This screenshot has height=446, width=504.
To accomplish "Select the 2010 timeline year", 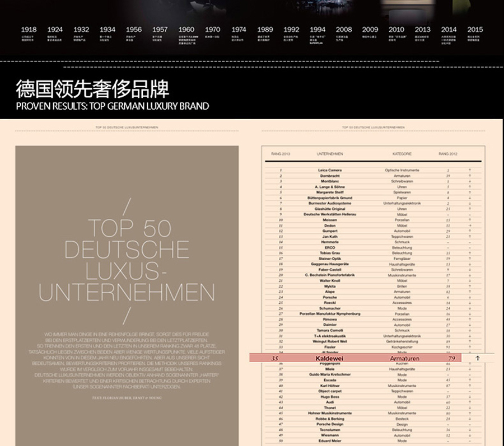I will 396,30.
